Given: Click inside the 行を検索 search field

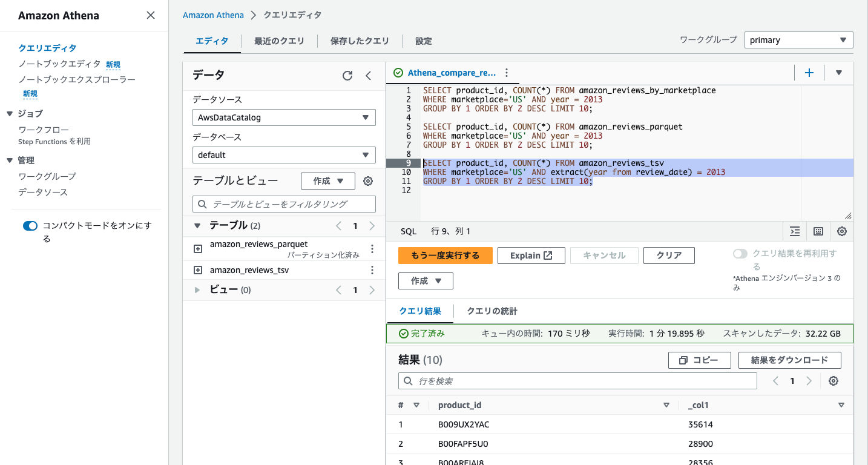Looking at the screenshot, I should [x=575, y=381].
